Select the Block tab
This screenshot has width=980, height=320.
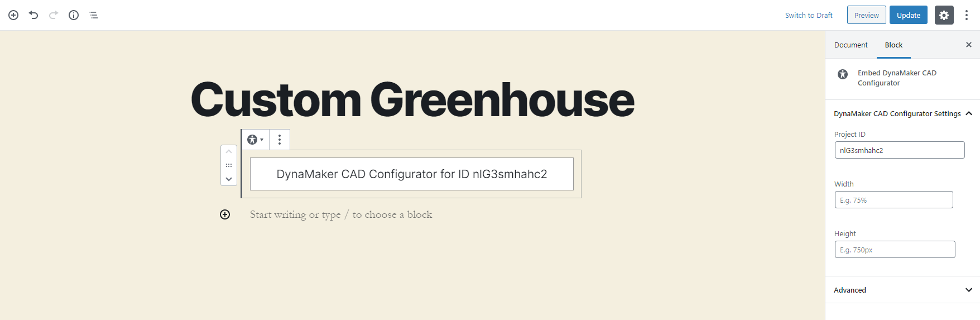[x=893, y=45]
